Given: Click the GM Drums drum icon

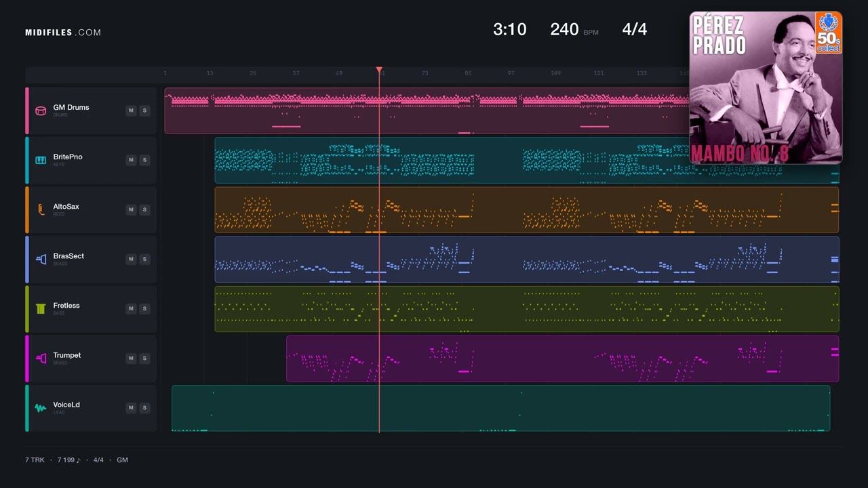Looking at the screenshot, I should 41,110.
